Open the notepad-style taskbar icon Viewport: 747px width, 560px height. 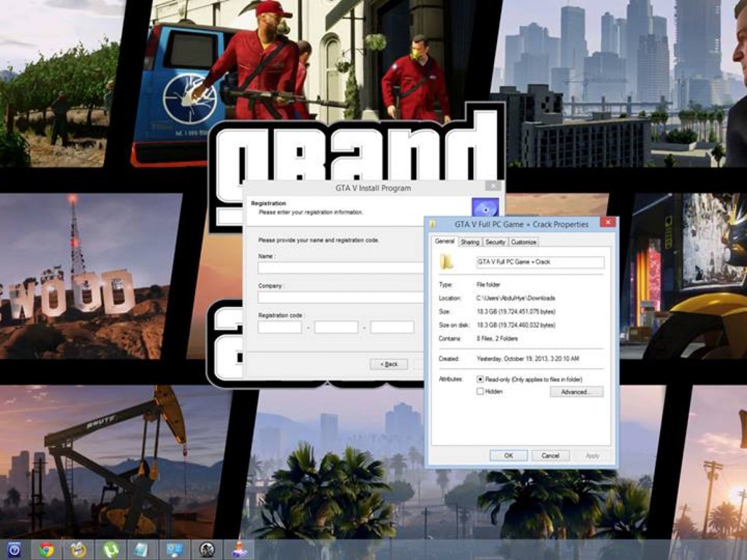coord(141,550)
